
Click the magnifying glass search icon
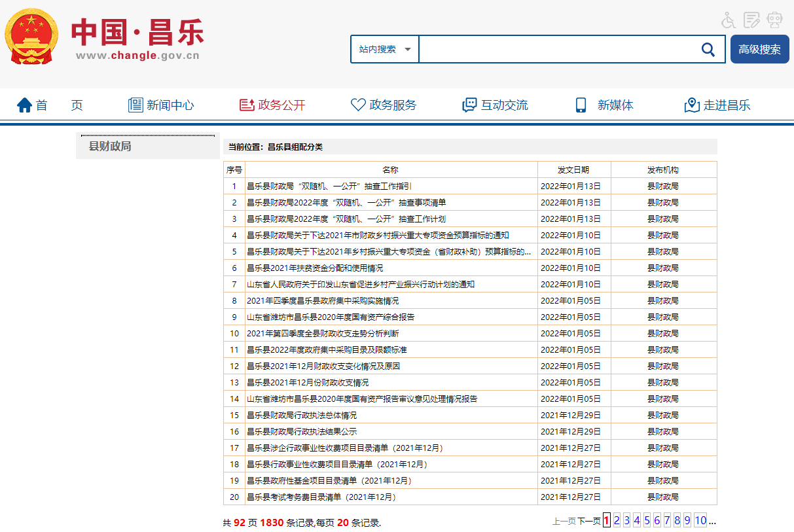(708, 49)
